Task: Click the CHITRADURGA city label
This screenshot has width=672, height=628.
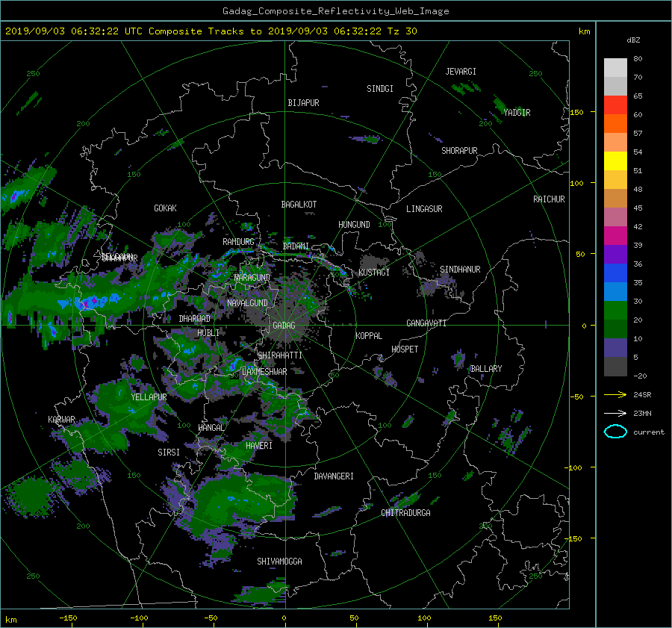Action: coord(406,513)
